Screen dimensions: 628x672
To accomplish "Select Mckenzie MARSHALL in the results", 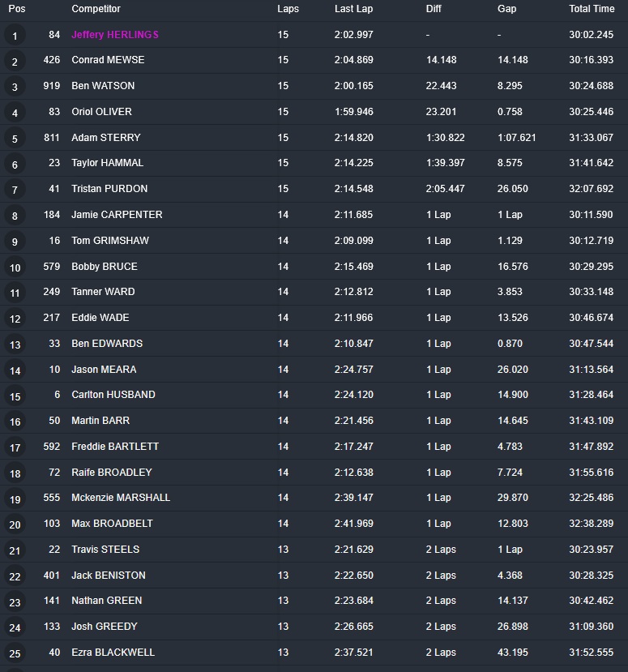I will pyautogui.click(x=121, y=498).
